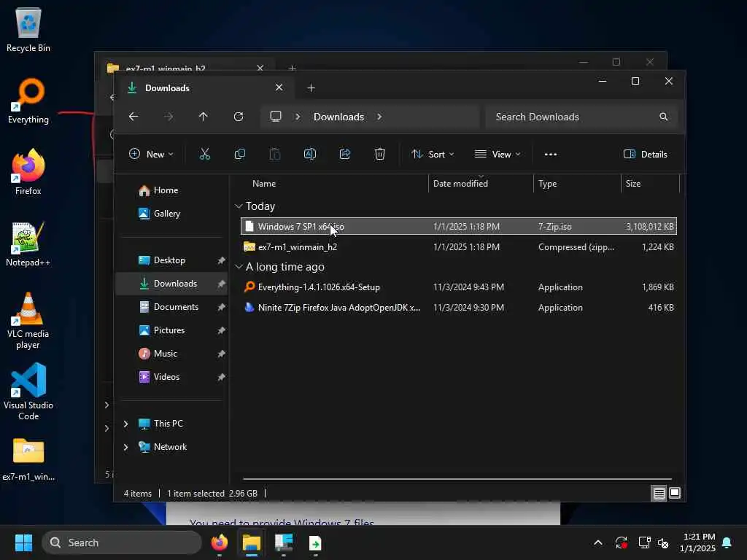The height and width of the screenshot is (560, 747).
Task: Unpin Desktop from quick access
Action: point(221,260)
